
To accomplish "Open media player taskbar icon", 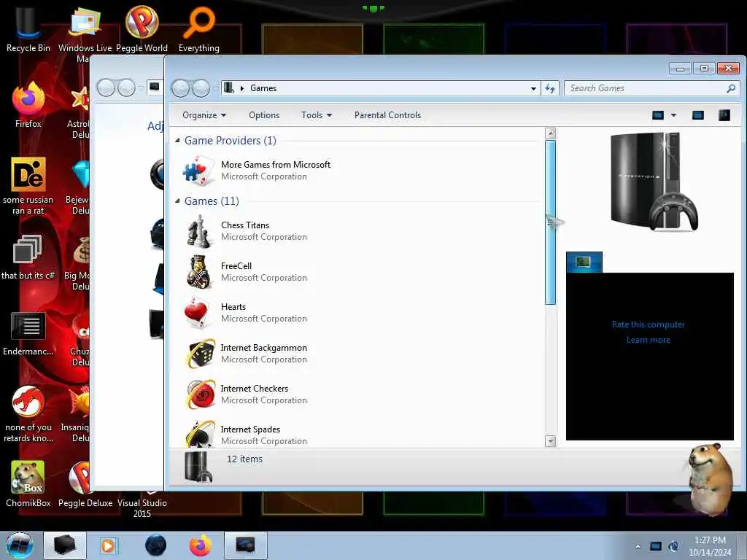I will [109, 545].
